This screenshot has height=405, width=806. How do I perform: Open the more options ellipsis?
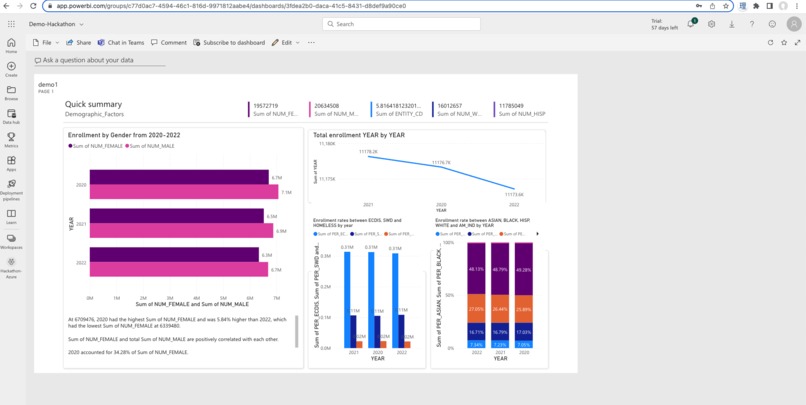click(311, 43)
